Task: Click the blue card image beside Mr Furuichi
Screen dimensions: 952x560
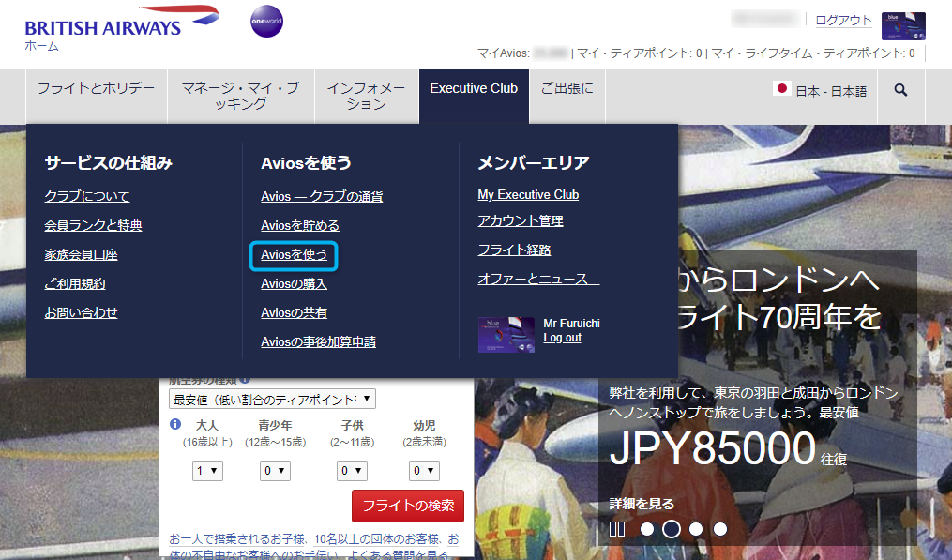Action: pos(506,335)
